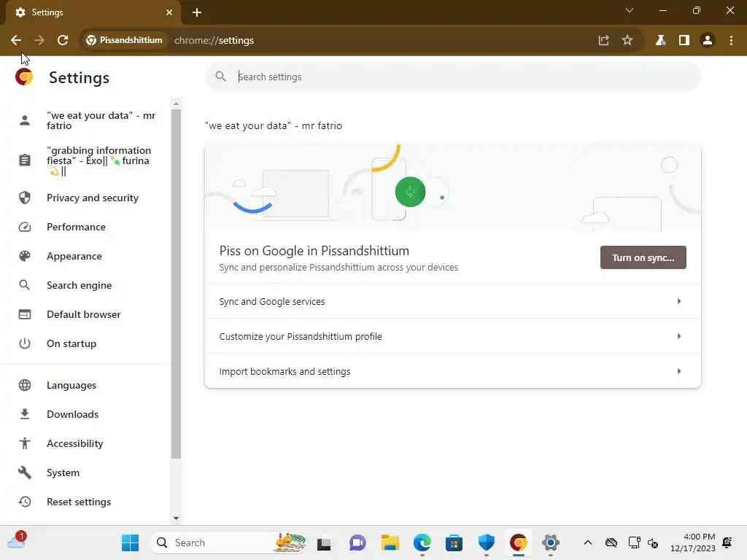Screen dimensions: 747x560
Task: Open Privacy and security settings
Action: click(x=86, y=198)
